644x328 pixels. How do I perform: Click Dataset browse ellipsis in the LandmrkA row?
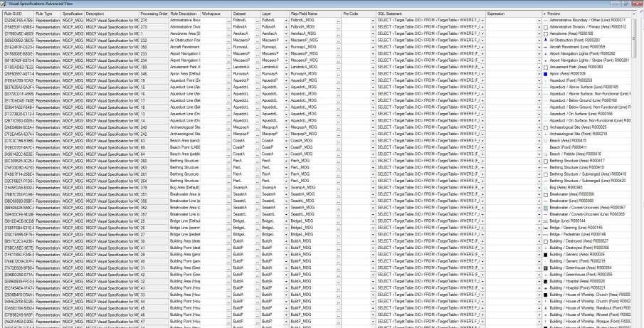(x=258, y=67)
